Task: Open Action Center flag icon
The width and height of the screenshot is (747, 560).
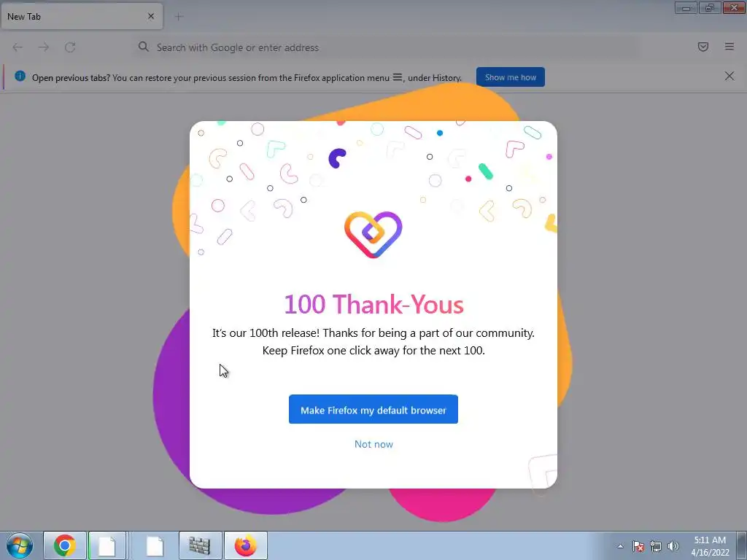Action: point(638,546)
